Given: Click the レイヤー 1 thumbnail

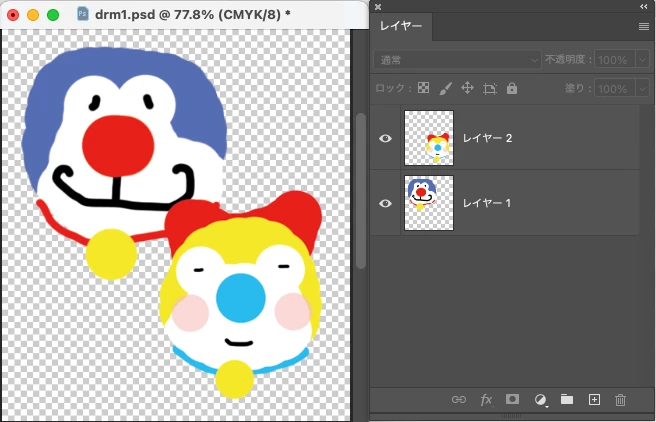Looking at the screenshot, I should click(x=429, y=203).
